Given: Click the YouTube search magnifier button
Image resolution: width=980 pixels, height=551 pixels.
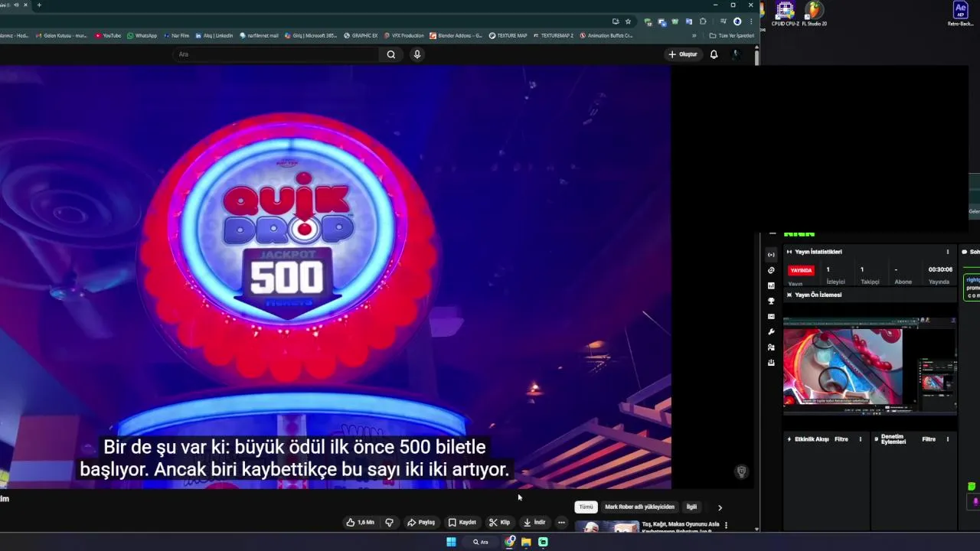Looking at the screenshot, I should tap(391, 54).
